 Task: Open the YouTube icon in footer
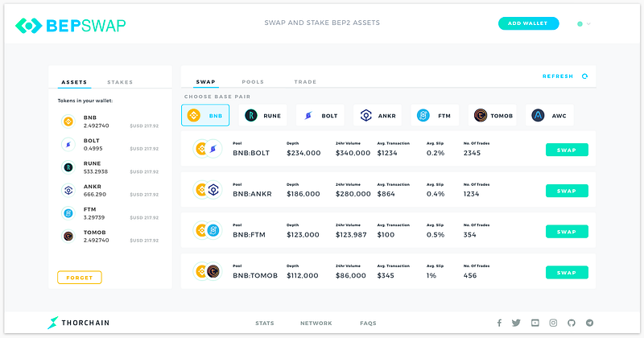pyautogui.click(x=535, y=323)
